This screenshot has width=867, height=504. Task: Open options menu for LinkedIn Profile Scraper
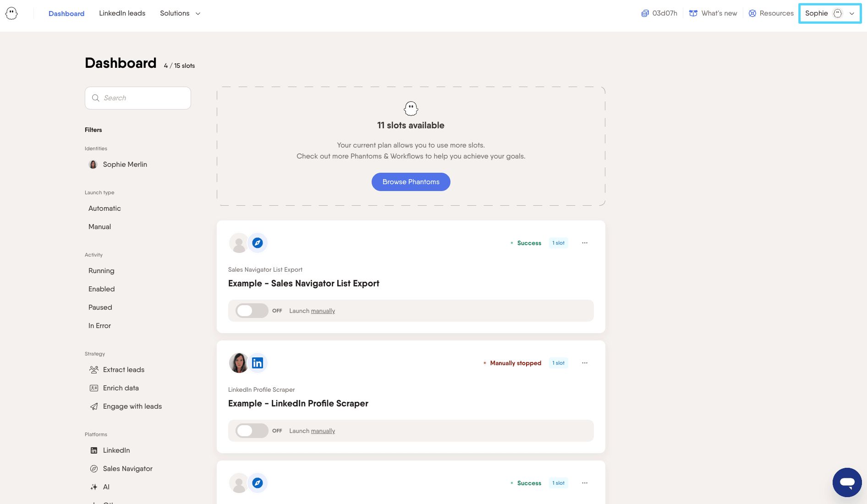click(x=585, y=363)
